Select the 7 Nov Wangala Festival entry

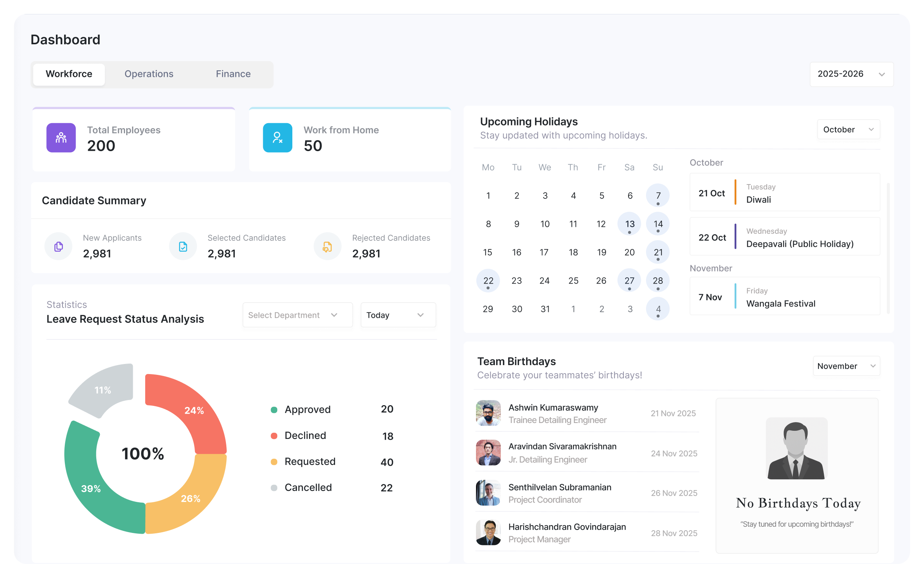click(x=784, y=297)
